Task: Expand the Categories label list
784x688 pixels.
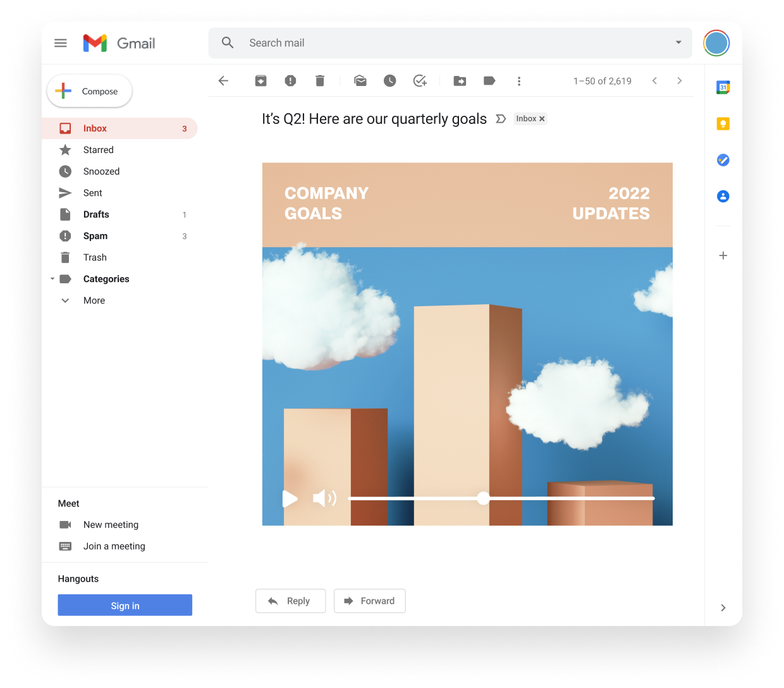Action: click(x=52, y=279)
